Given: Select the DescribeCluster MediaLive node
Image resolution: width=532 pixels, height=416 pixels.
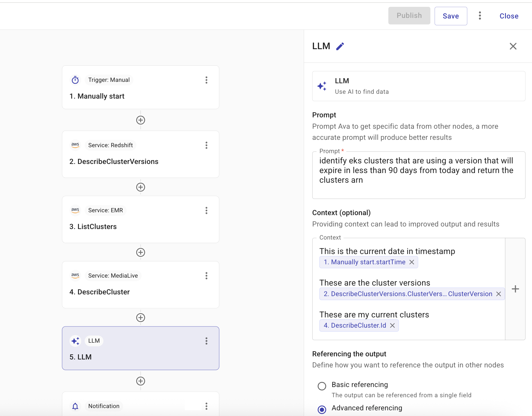Looking at the screenshot, I should [141, 285].
